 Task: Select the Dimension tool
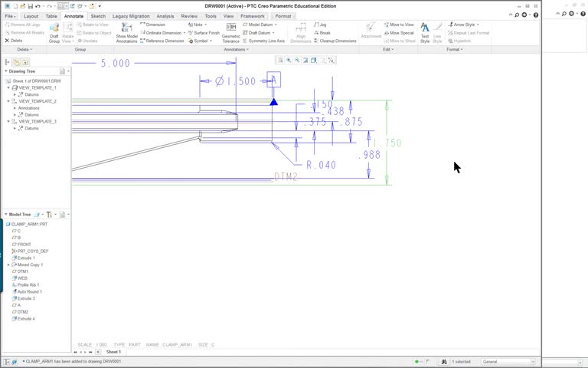152,25
